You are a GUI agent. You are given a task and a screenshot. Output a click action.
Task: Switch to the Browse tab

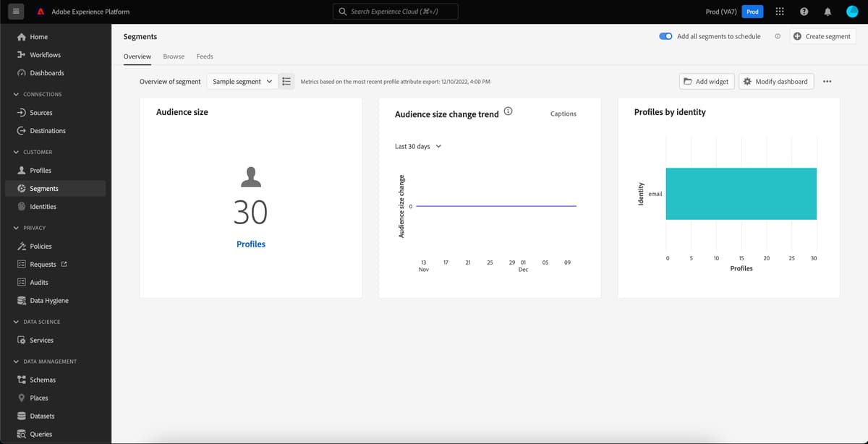pos(174,56)
